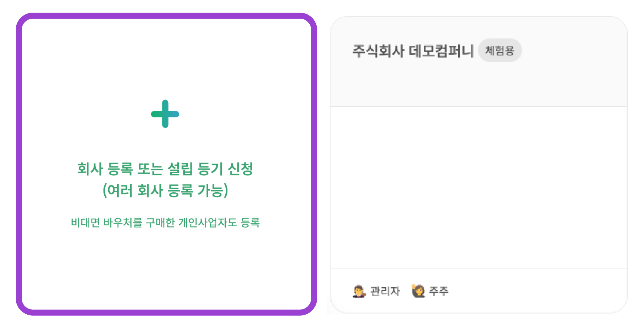Select the 주주 role label
This screenshot has width=644, height=330.
tap(438, 291)
